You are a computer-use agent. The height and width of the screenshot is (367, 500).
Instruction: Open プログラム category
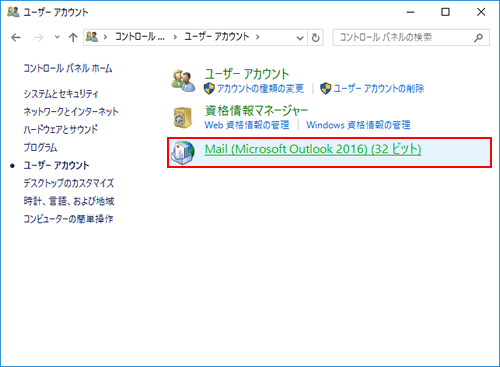[40, 147]
